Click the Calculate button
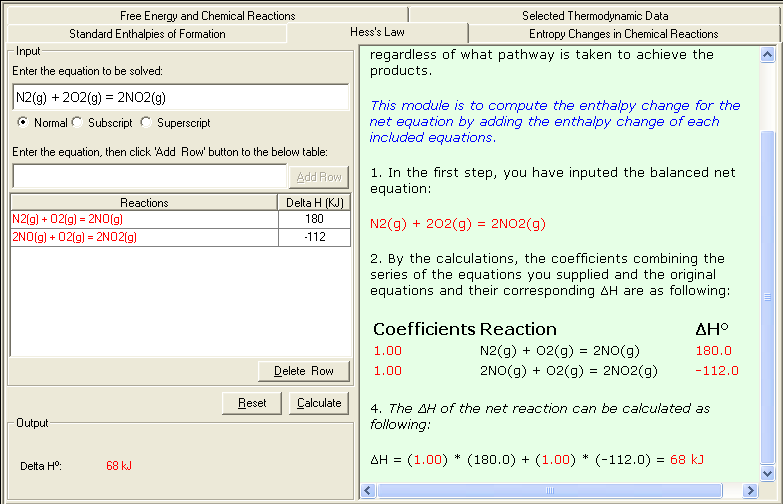Image resolution: width=783 pixels, height=504 pixels. [319, 403]
